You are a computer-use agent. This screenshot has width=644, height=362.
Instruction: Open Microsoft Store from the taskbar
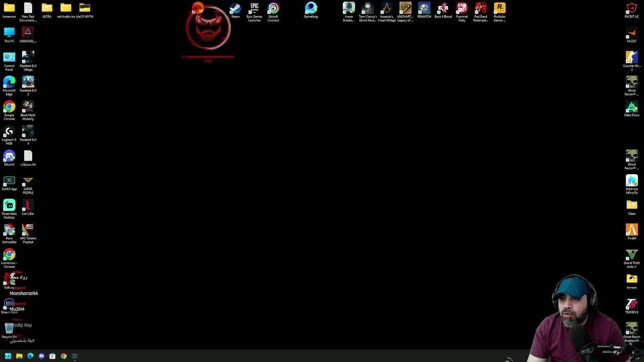52,356
